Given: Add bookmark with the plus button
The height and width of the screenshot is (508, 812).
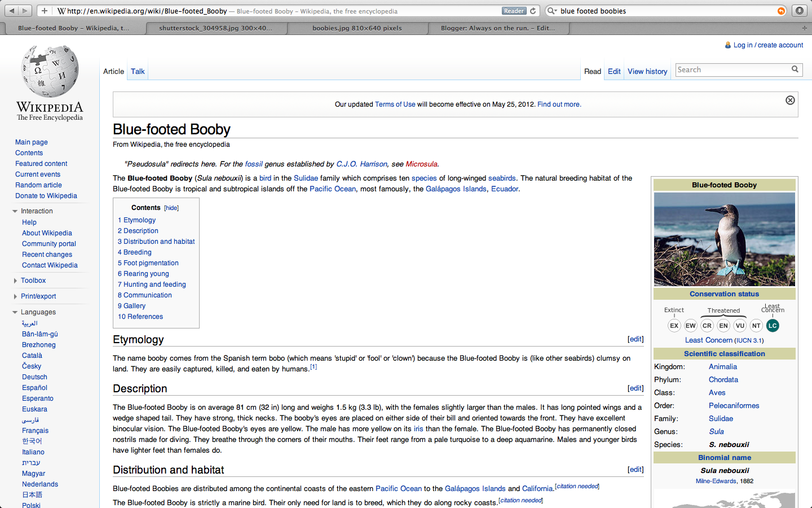Looking at the screenshot, I should [45, 11].
